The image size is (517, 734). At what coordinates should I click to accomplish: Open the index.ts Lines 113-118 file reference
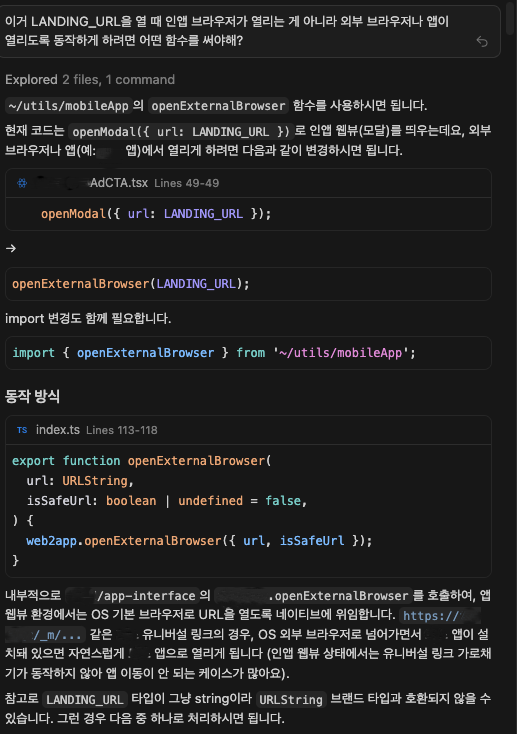pyautogui.click(x=248, y=430)
